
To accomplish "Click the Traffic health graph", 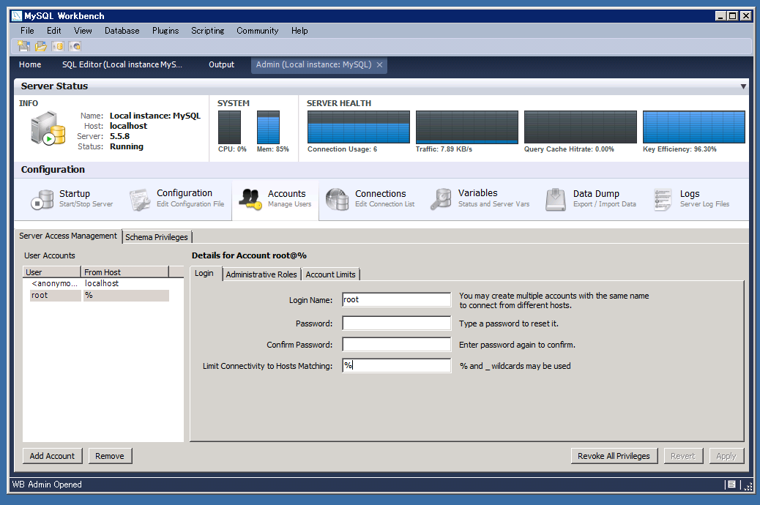I will pos(467,127).
